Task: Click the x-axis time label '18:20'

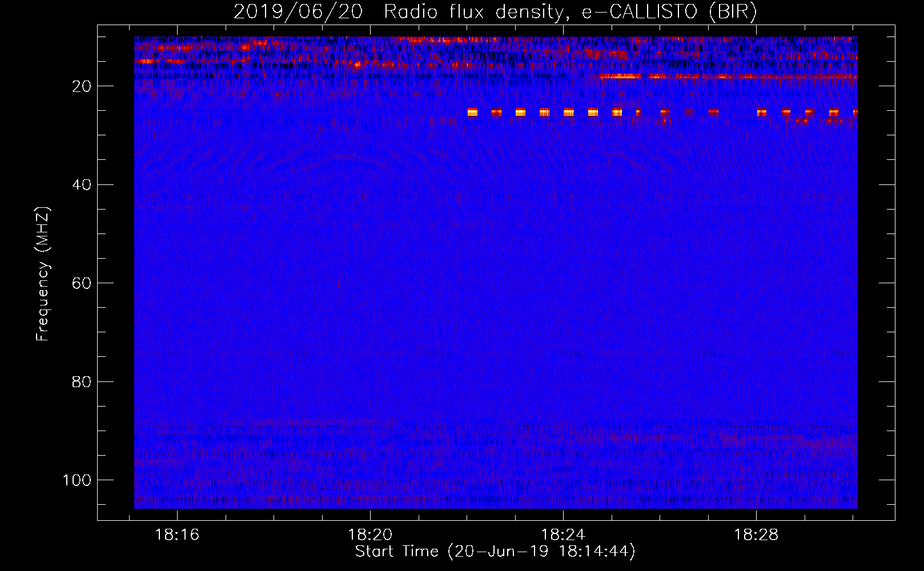Action: pos(370,535)
